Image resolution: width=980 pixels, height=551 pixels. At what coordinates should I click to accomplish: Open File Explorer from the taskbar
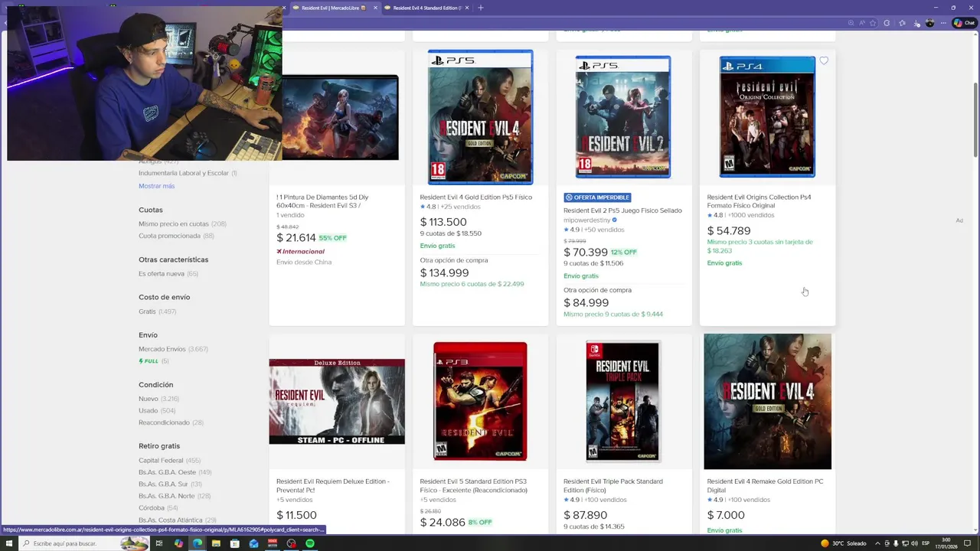tap(216, 543)
